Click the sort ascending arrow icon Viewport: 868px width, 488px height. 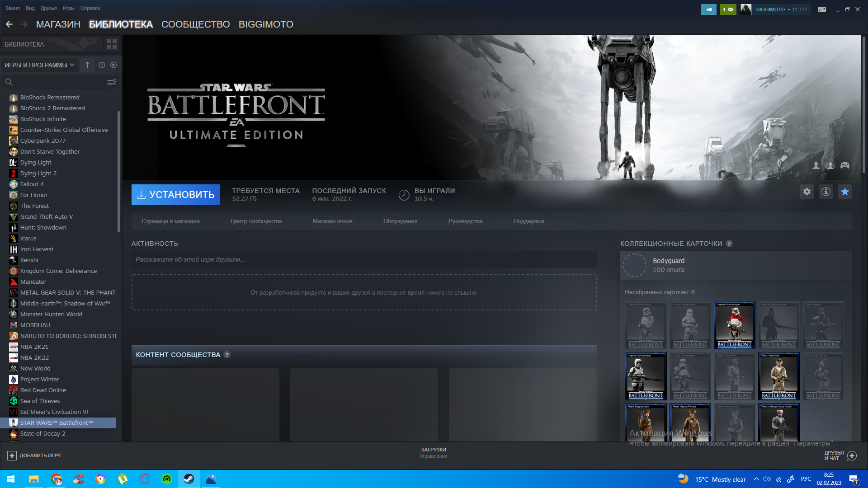click(87, 65)
